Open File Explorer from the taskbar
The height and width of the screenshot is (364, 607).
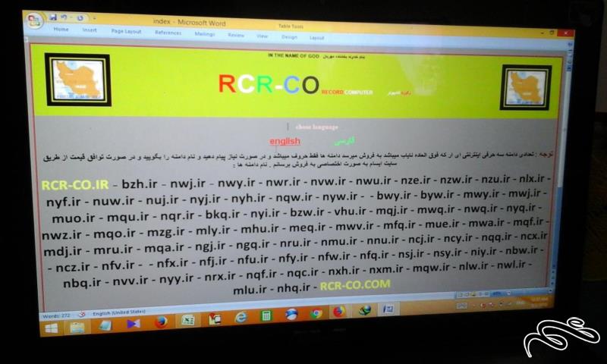coord(77,327)
